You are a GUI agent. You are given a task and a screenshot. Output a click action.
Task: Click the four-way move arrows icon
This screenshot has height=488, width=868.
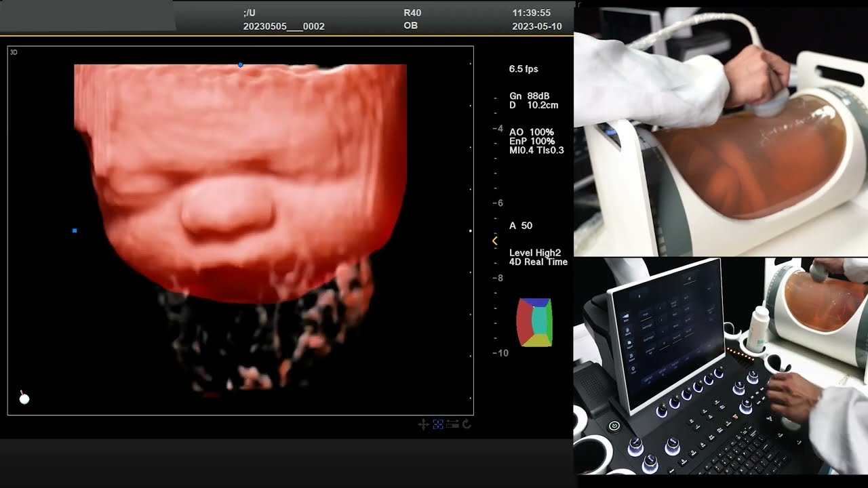(423, 424)
